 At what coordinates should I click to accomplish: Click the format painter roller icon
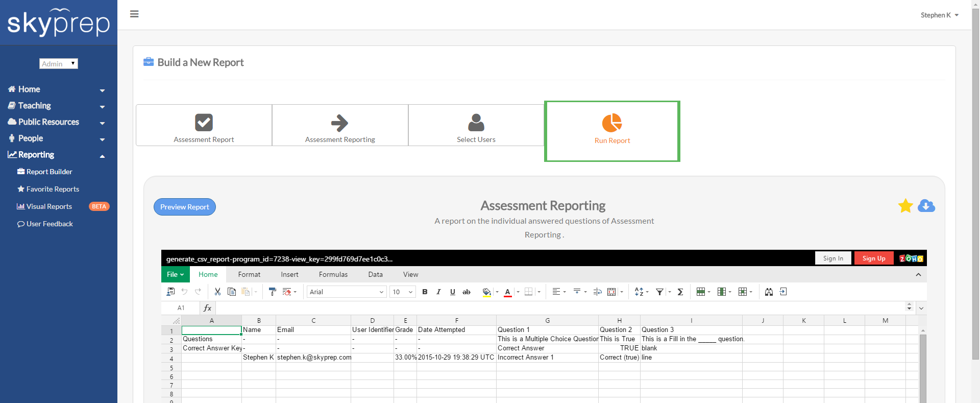272,292
